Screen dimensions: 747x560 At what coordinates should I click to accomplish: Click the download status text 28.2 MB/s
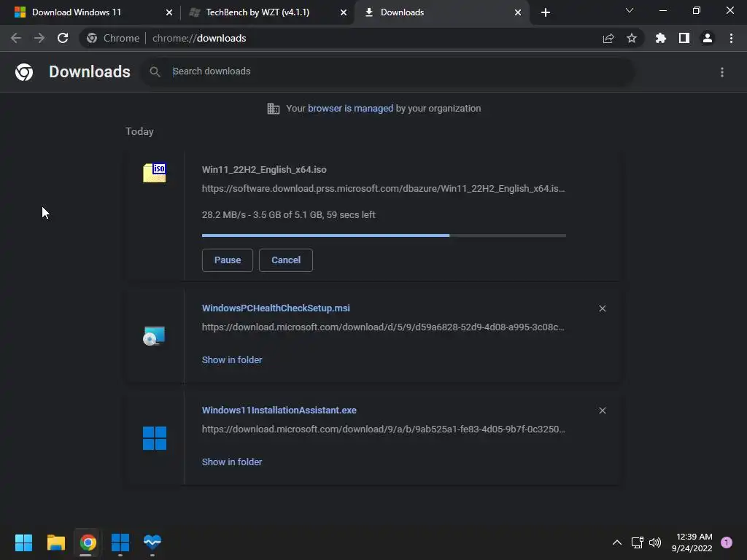289,215
